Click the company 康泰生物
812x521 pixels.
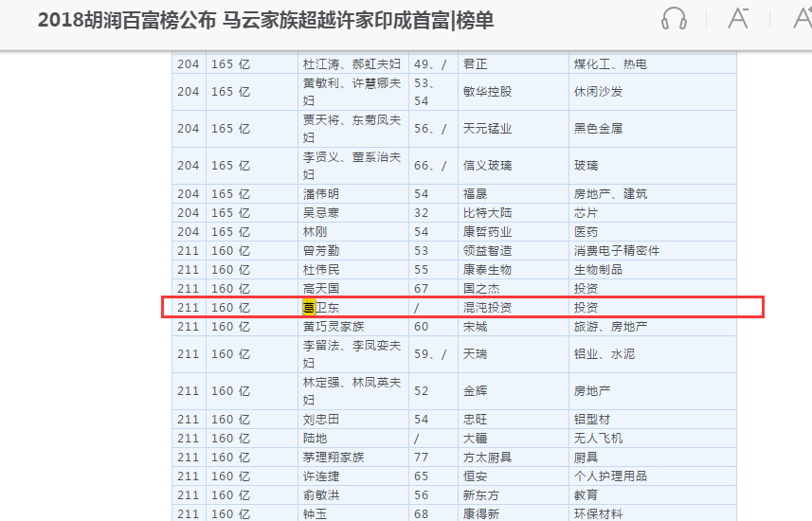(487, 270)
